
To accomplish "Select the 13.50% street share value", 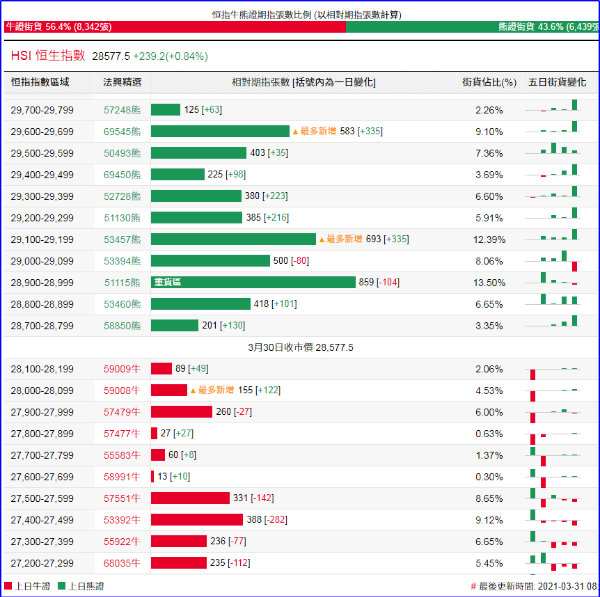I will (x=489, y=283).
